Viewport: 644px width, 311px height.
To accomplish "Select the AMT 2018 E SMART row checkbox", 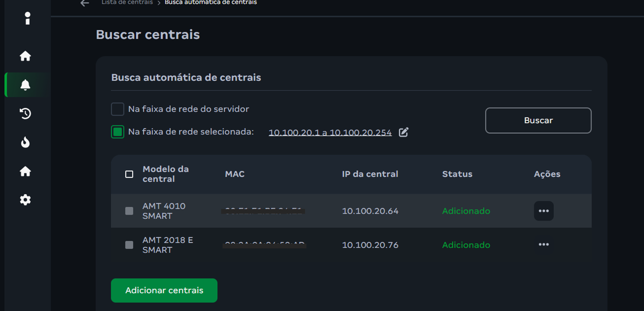I will pos(130,245).
